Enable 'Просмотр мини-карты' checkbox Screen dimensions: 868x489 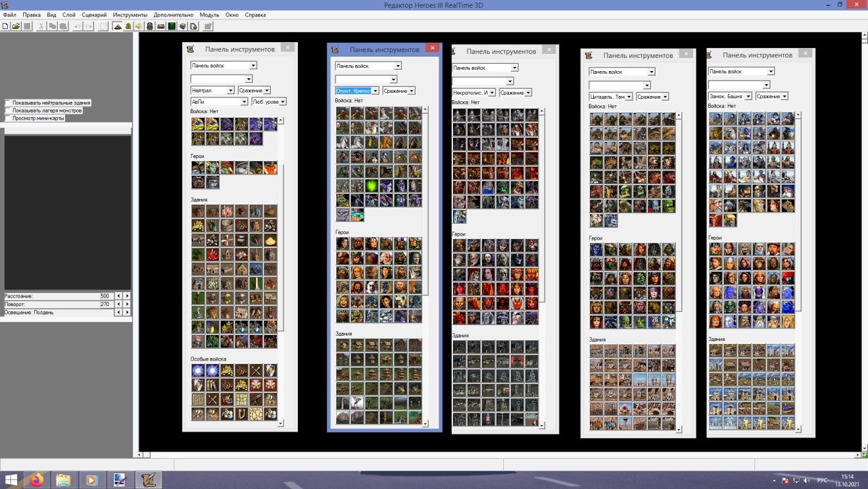[x=8, y=118]
